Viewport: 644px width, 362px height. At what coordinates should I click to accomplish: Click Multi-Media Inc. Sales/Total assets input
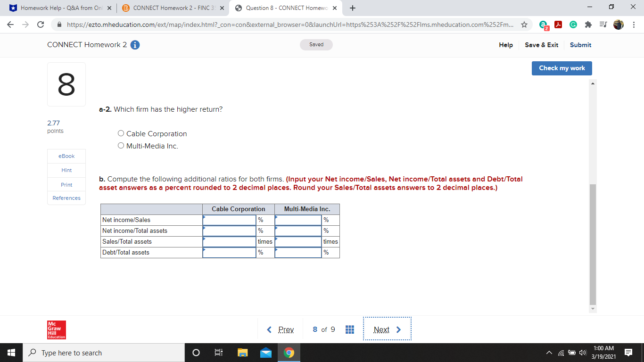tap(298, 242)
